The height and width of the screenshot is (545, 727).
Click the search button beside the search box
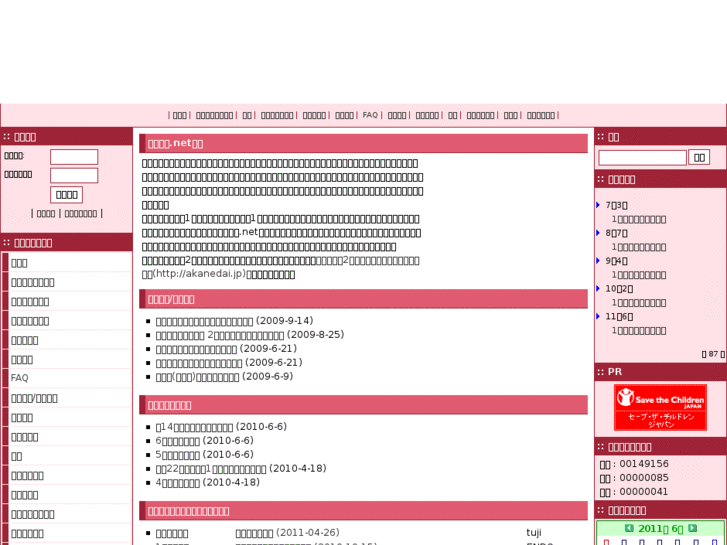(x=699, y=158)
